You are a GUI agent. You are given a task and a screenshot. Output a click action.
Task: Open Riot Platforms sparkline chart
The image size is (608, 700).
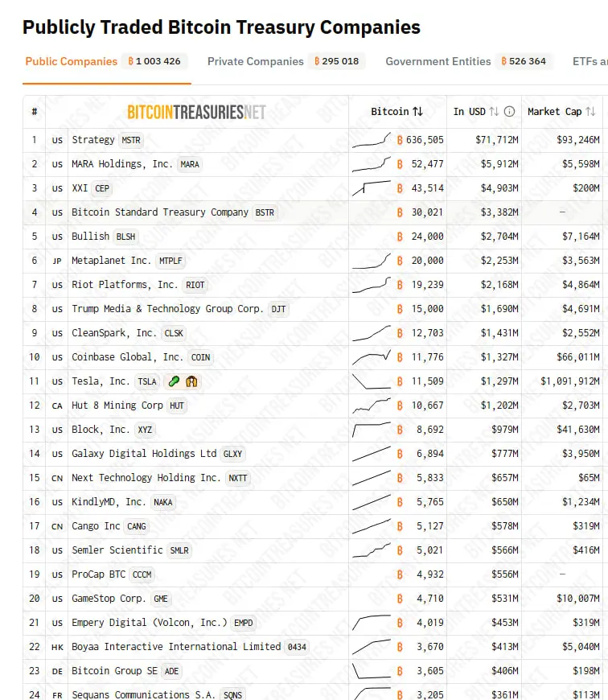pos(371,285)
